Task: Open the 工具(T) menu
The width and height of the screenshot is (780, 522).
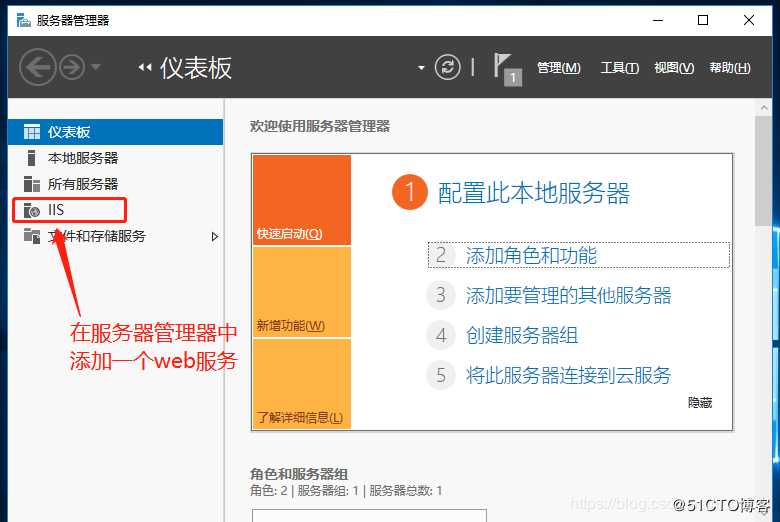Action: pos(620,68)
